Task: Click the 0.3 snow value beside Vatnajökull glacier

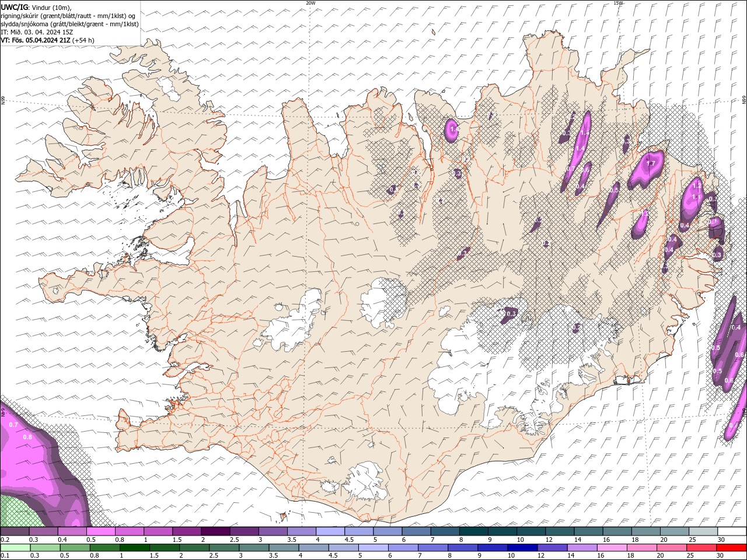Action: (x=511, y=314)
